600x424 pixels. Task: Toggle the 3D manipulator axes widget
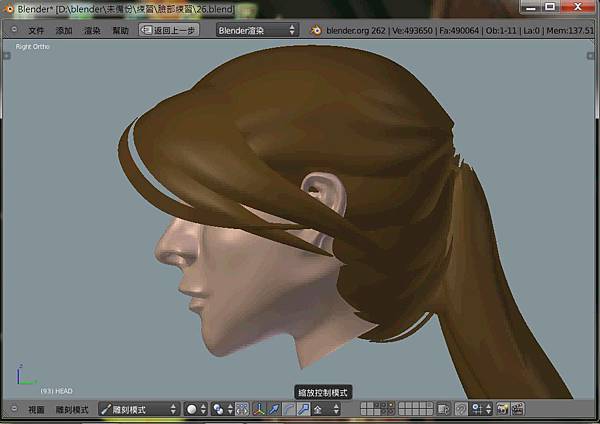258,409
